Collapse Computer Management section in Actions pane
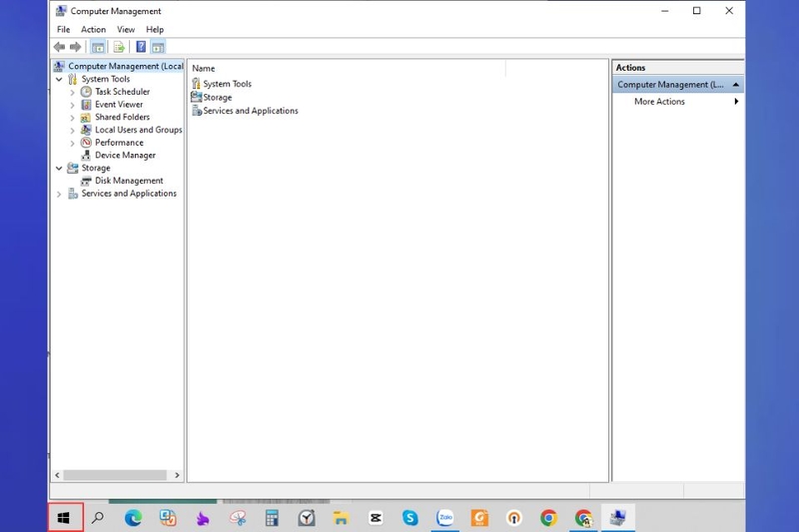Viewport: 799px width, 532px height. point(735,85)
